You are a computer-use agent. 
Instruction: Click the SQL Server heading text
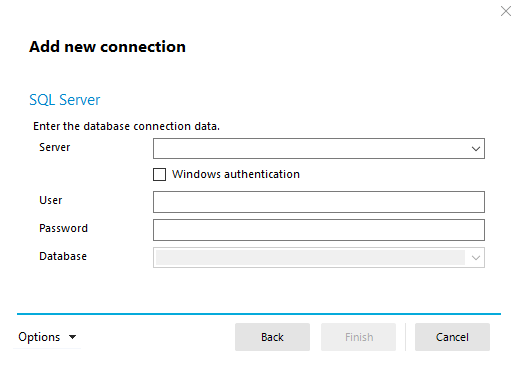tap(65, 100)
